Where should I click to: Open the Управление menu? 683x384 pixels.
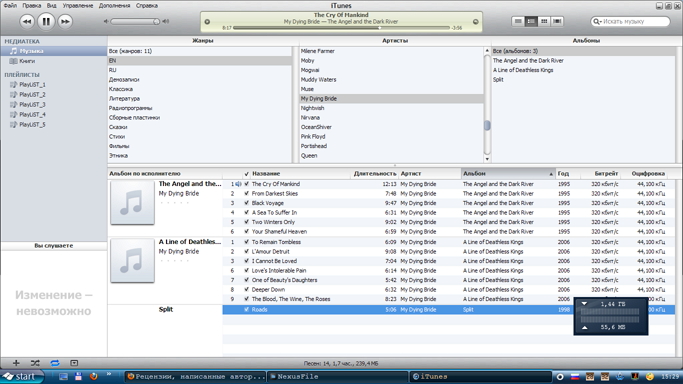tap(78, 6)
